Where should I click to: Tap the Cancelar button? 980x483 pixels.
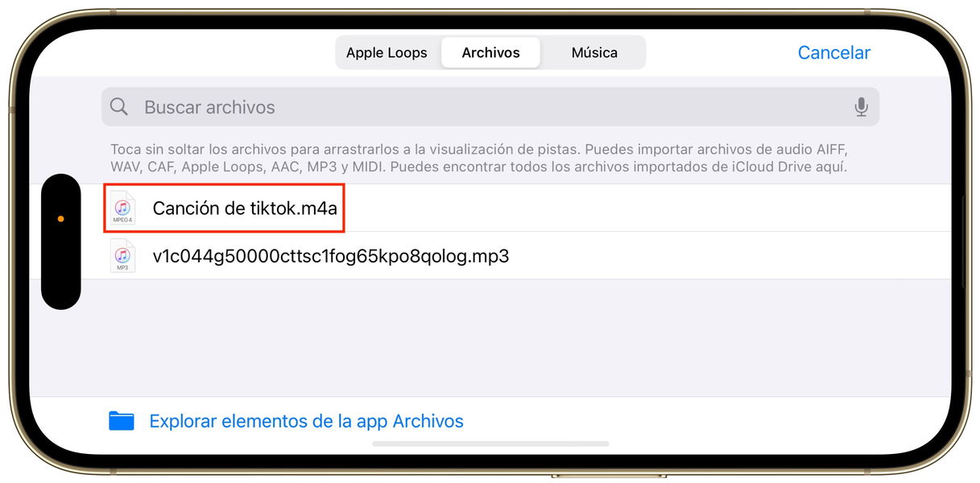click(x=833, y=53)
